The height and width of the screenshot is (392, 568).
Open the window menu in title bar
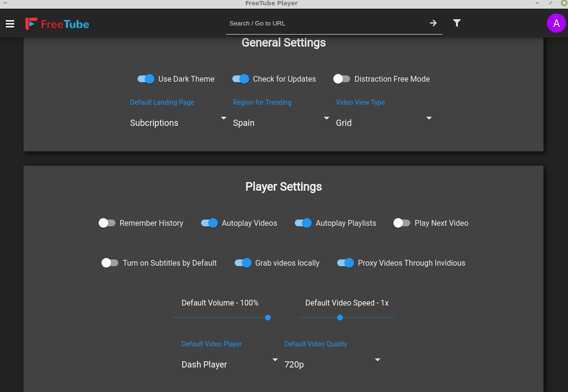point(5,3)
